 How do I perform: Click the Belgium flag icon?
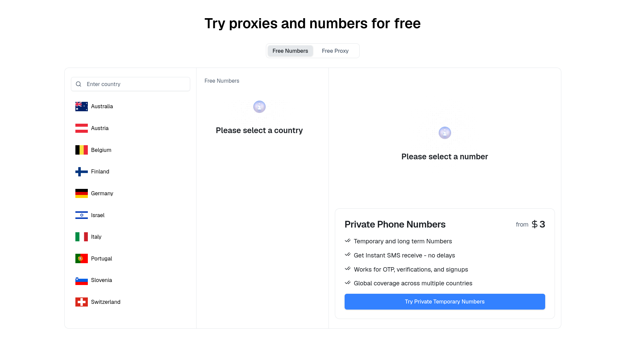coord(81,150)
